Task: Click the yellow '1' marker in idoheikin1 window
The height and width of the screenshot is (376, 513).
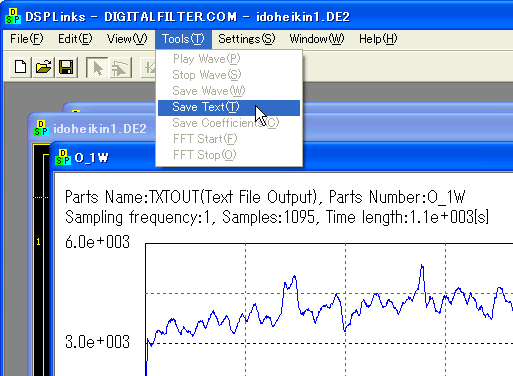Action: tap(38, 242)
